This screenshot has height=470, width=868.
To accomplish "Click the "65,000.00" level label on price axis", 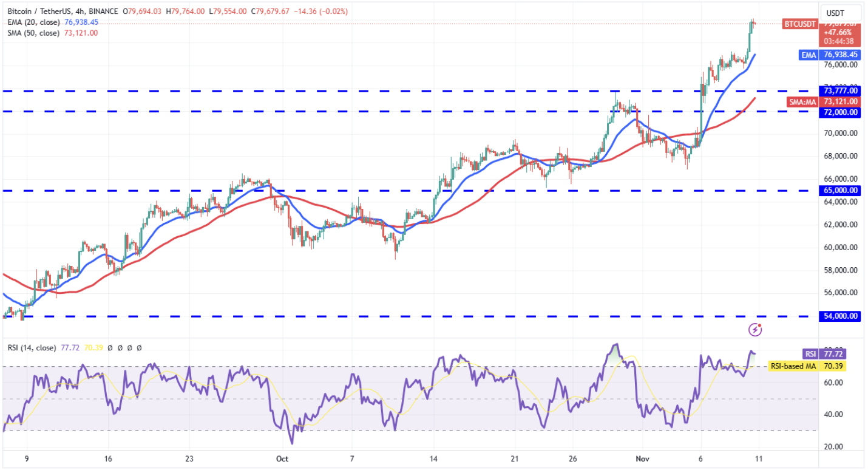I will coord(840,190).
